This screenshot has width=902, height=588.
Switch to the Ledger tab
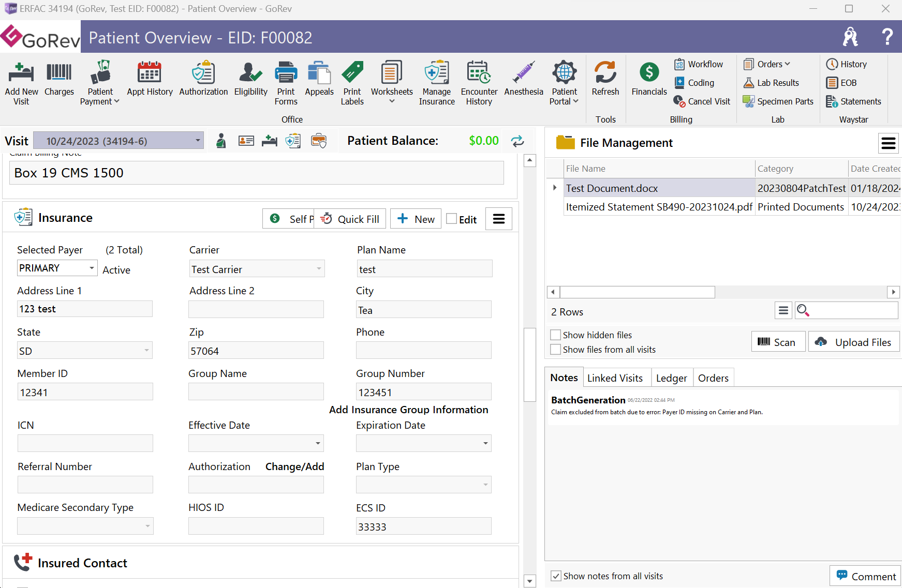671,378
